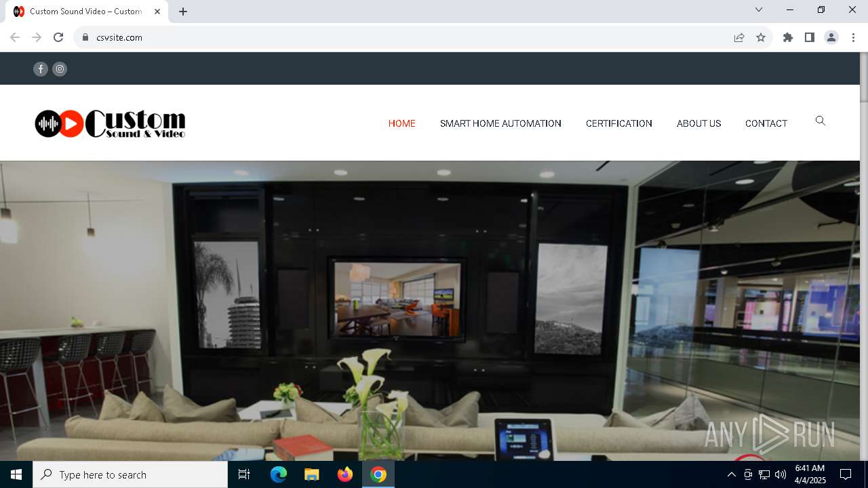868x488 pixels.
Task: Expand the tab search chevron
Action: (759, 9)
